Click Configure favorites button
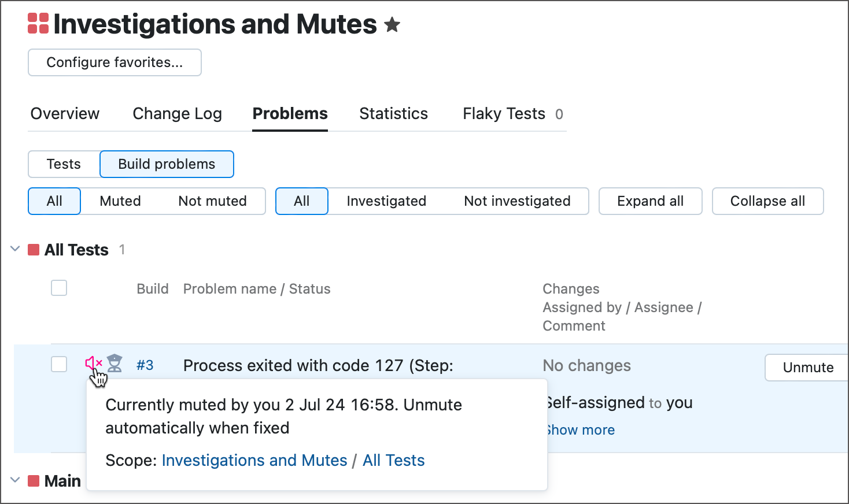 115,62
